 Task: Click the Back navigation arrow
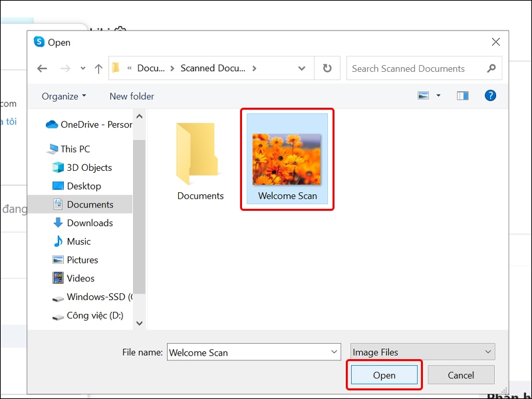click(x=42, y=68)
